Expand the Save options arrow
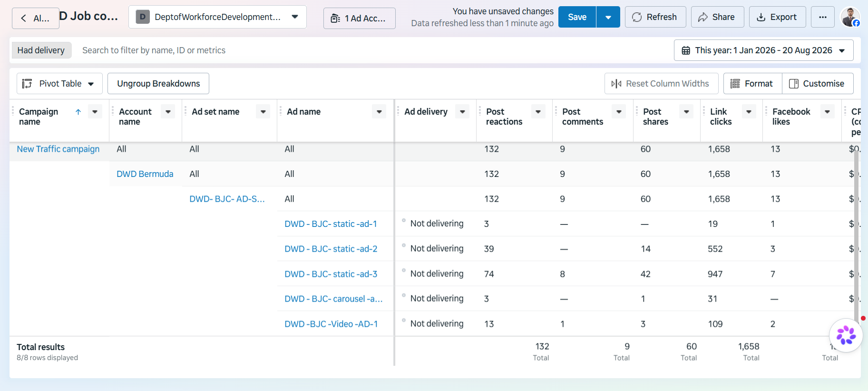Viewport: 868px width, 391px height. pyautogui.click(x=608, y=17)
